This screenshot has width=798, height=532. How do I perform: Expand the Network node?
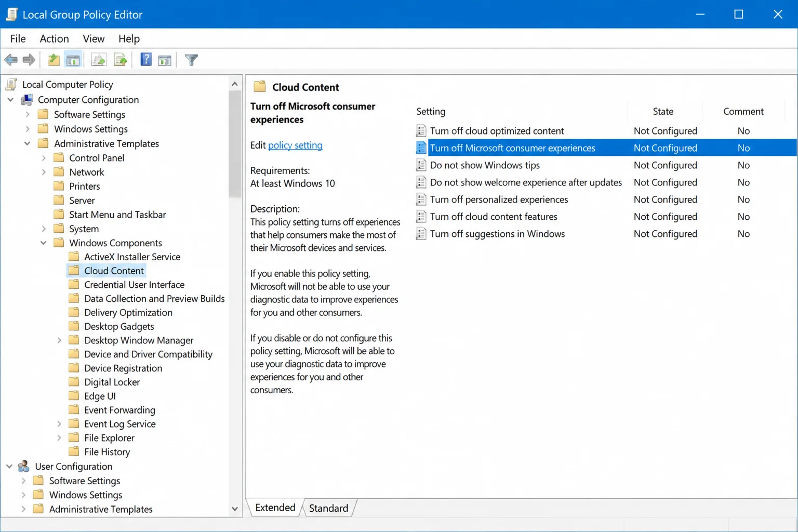44,172
